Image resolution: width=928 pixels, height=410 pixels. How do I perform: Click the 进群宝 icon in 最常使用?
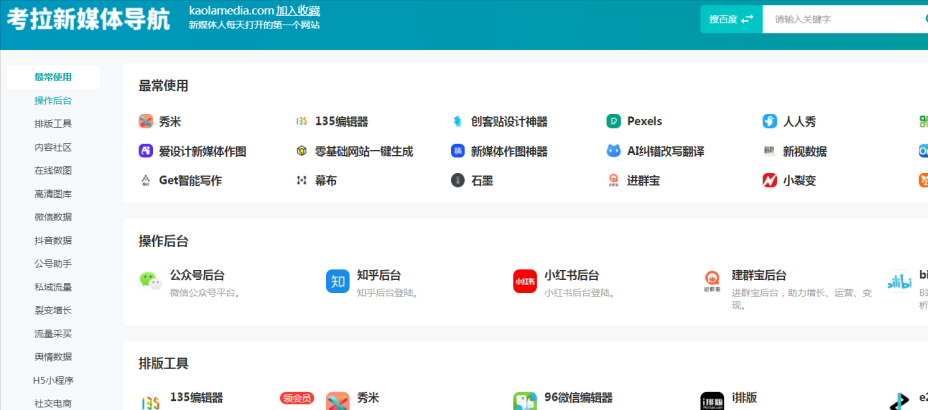614,180
